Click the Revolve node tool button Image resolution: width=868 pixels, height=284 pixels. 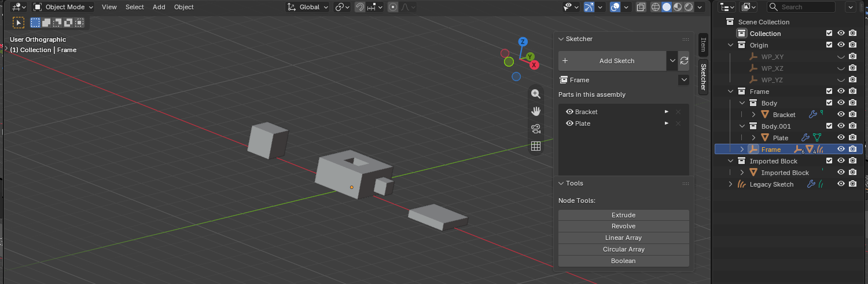click(624, 227)
